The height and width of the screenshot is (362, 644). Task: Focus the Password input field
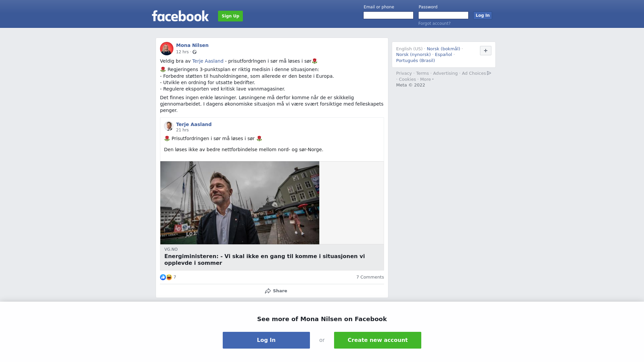tap(443, 15)
